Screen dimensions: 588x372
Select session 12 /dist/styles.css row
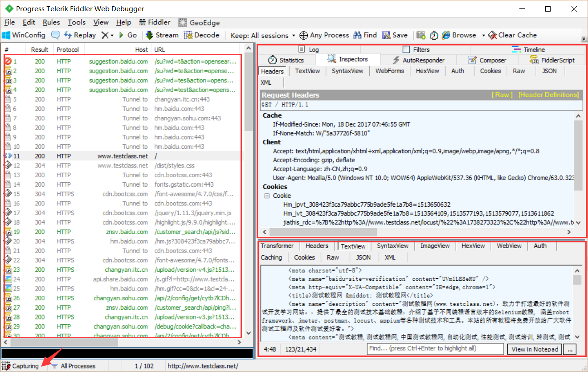point(122,165)
